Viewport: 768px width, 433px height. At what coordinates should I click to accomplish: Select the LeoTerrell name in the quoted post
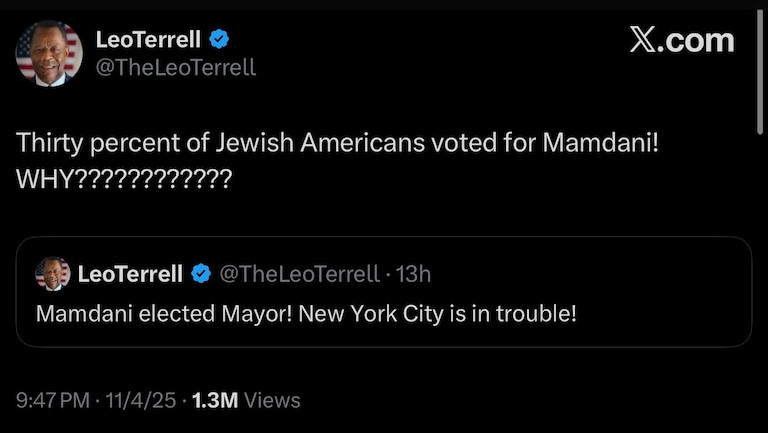(130, 274)
